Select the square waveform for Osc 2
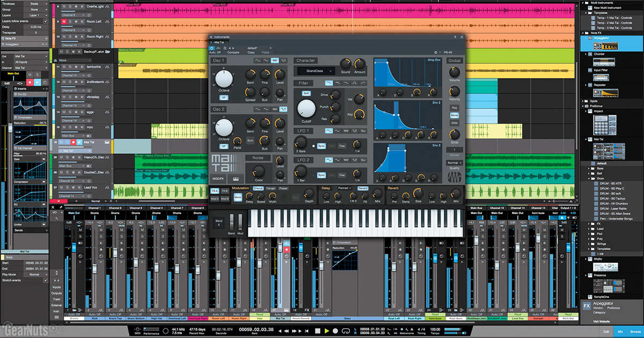 click(283, 109)
